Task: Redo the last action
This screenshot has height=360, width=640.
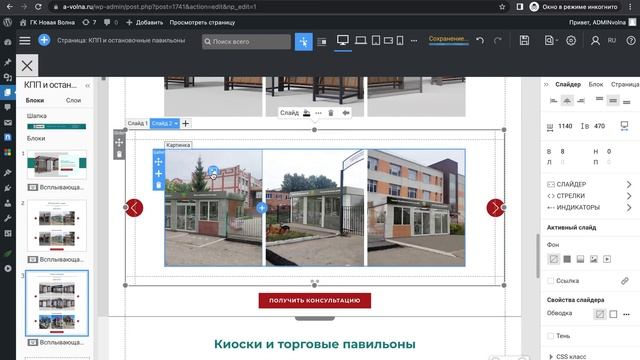Action: pyautogui.click(x=497, y=40)
